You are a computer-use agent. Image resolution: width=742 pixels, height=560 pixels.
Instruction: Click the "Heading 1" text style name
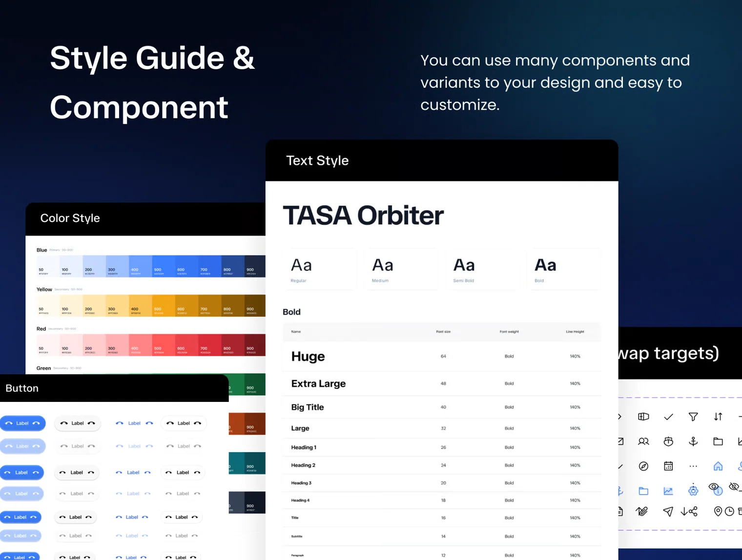[304, 447]
